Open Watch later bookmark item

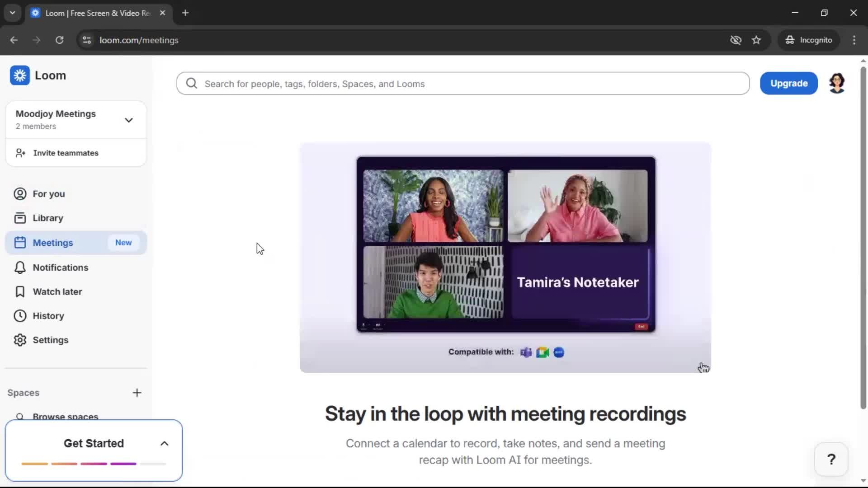point(57,292)
